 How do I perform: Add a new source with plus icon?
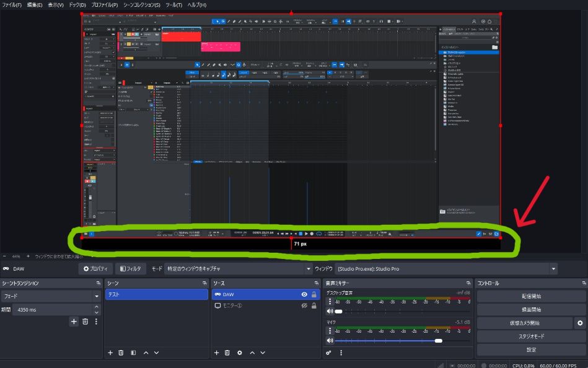tap(217, 353)
